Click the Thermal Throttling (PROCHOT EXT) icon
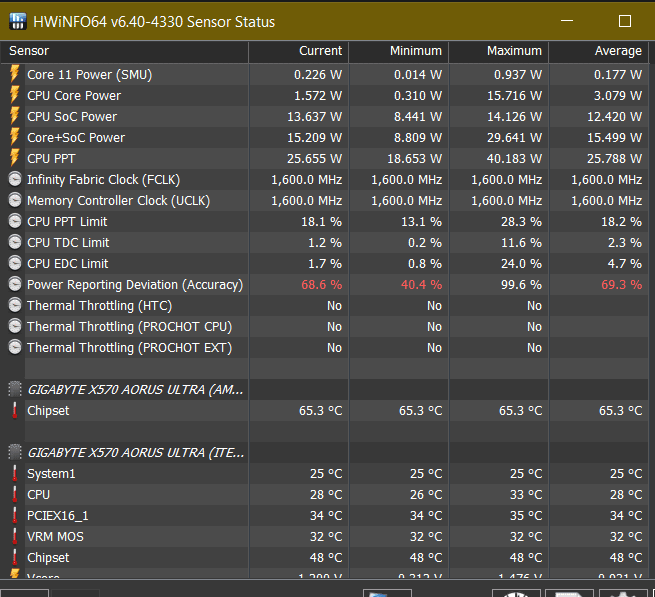Viewport: 655px width, 597px height. click(x=15, y=347)
